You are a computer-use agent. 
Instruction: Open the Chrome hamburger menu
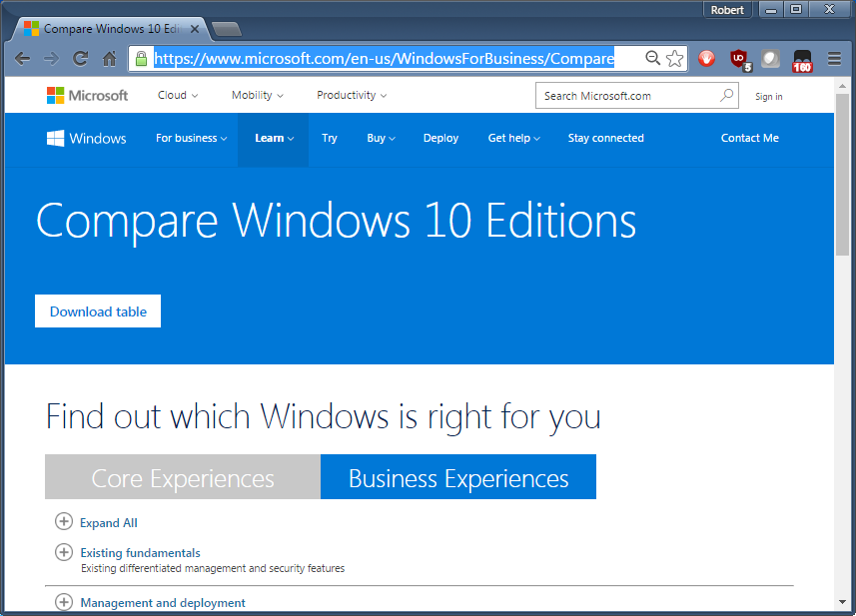[x=834, y=58]
